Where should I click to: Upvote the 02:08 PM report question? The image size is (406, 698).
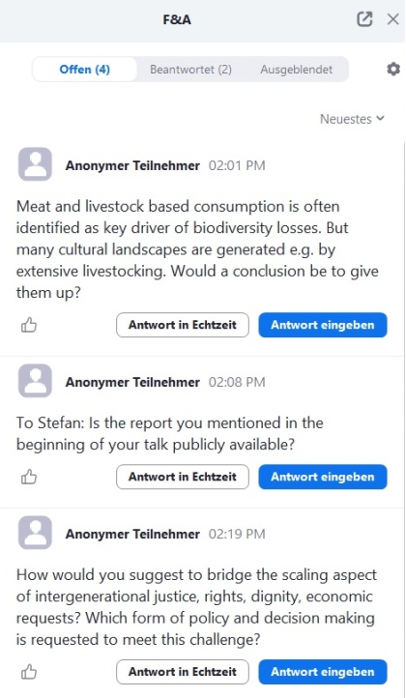coord(29,477)
